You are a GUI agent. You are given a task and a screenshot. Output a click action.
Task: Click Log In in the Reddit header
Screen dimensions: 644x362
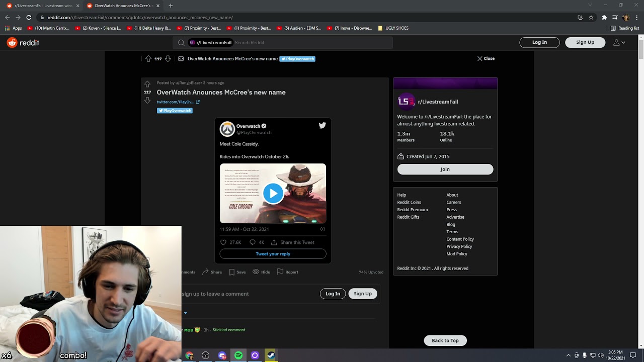[x=539, y=43]
